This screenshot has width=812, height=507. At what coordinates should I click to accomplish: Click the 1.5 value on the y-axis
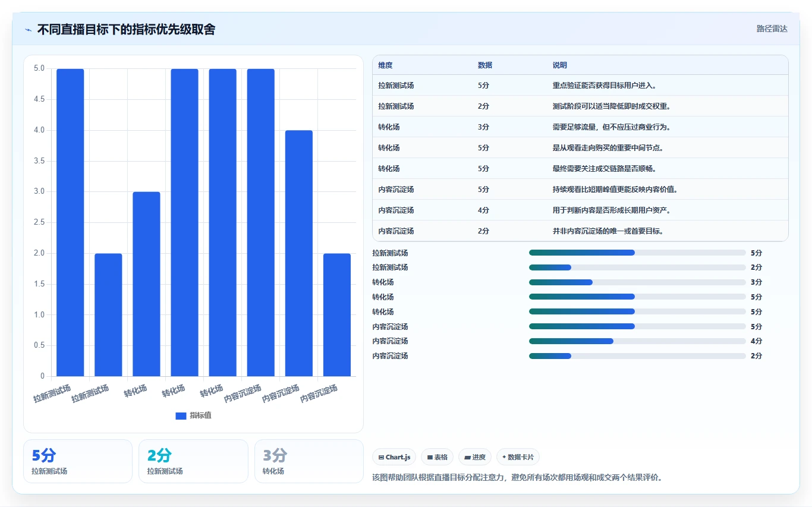(x=39, y=284)
